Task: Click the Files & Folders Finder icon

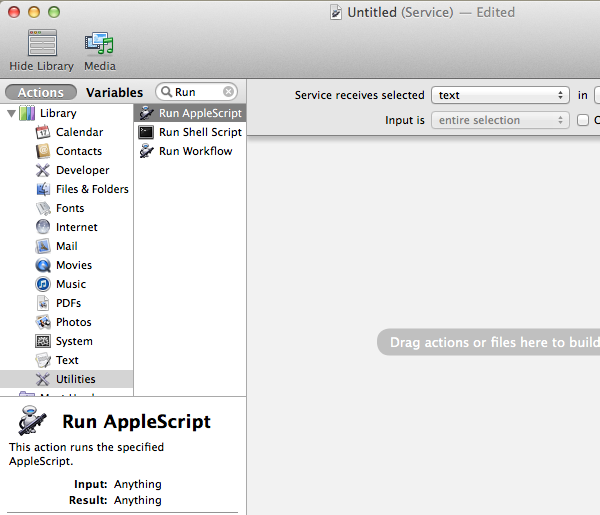Action: [43, 189]
